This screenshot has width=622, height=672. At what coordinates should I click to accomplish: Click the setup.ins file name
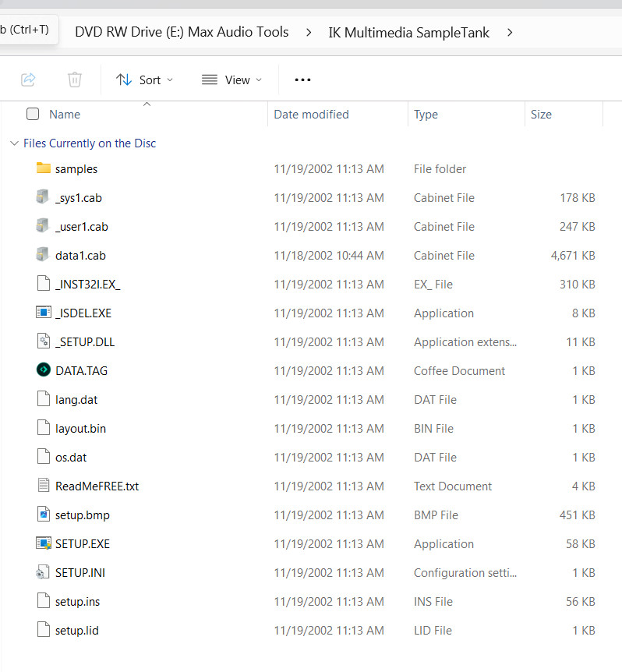(77, 602)
